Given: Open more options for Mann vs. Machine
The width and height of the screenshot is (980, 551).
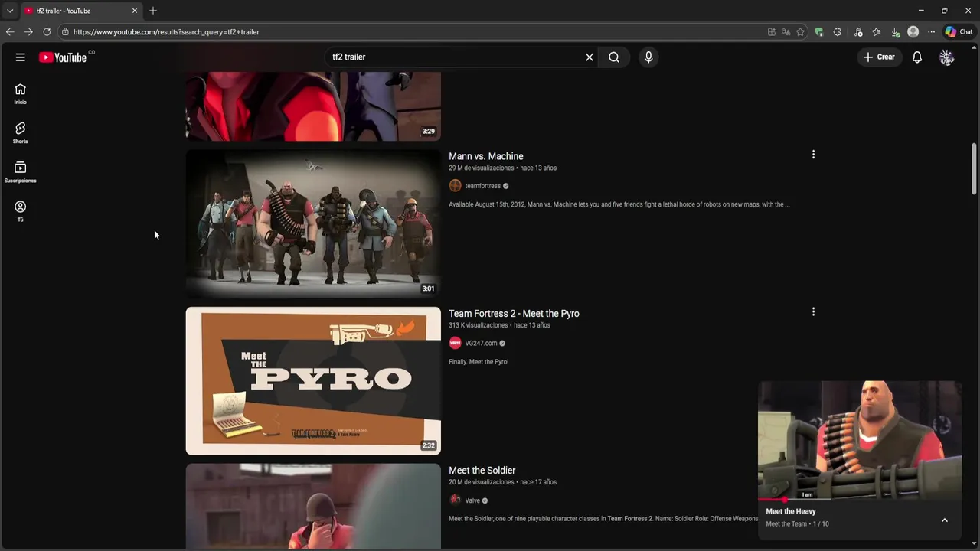Looking at the screenshot, I should coord(813,155).
